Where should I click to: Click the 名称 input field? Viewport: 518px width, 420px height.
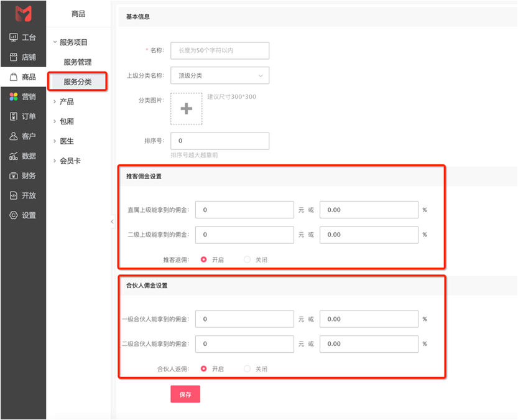[220, 50]
